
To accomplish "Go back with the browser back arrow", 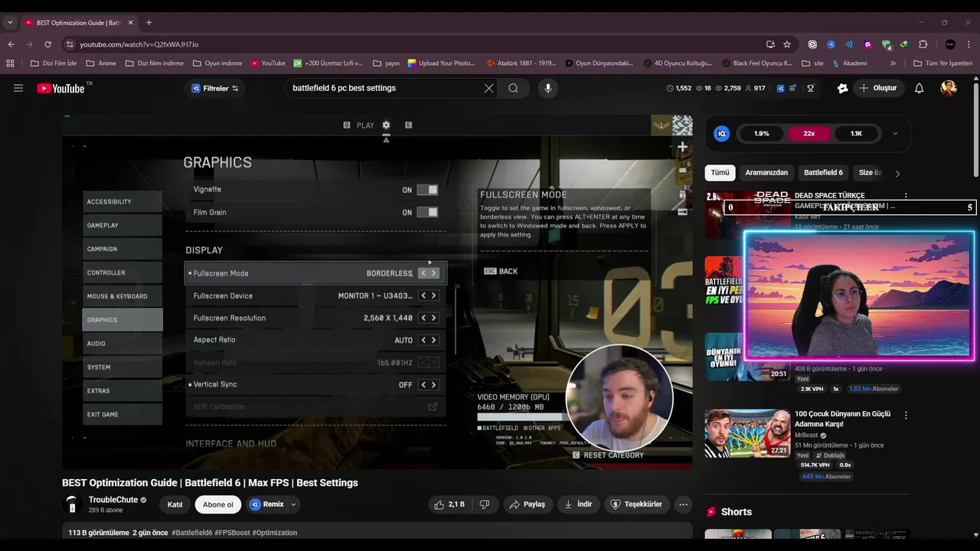I will pos(11,44).
